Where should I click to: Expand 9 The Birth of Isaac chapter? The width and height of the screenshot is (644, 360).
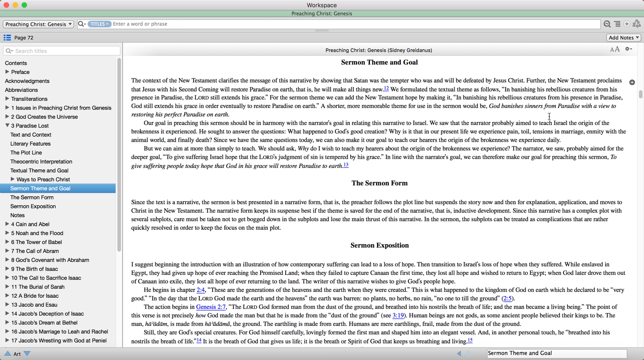[7, 269]
